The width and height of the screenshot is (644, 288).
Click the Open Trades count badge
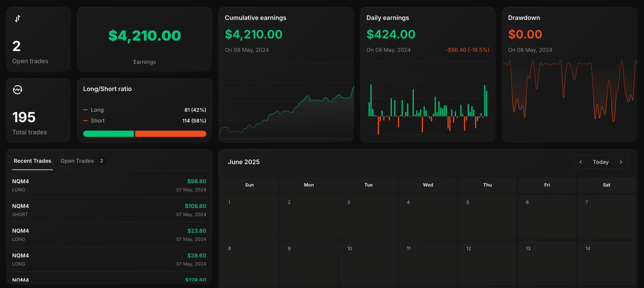[102, 161]
